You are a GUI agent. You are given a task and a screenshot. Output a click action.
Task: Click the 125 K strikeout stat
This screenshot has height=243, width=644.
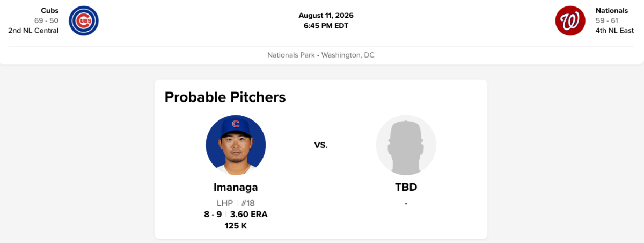pos(236,226)
